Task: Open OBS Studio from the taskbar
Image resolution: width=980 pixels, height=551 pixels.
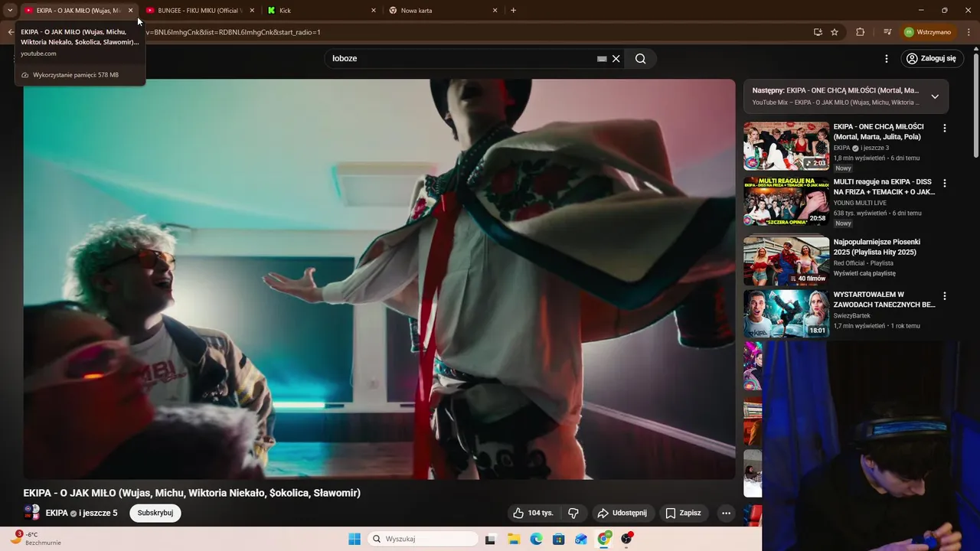Action: click(627, 539)
